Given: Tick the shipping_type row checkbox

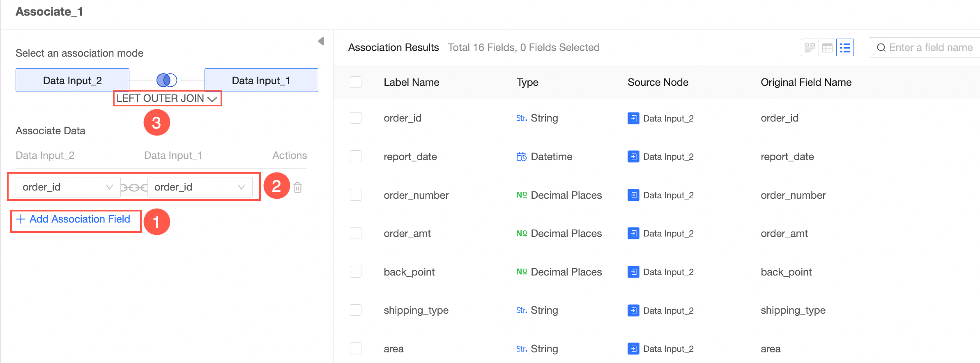Looking at the screenshot, I should point(356,310).
